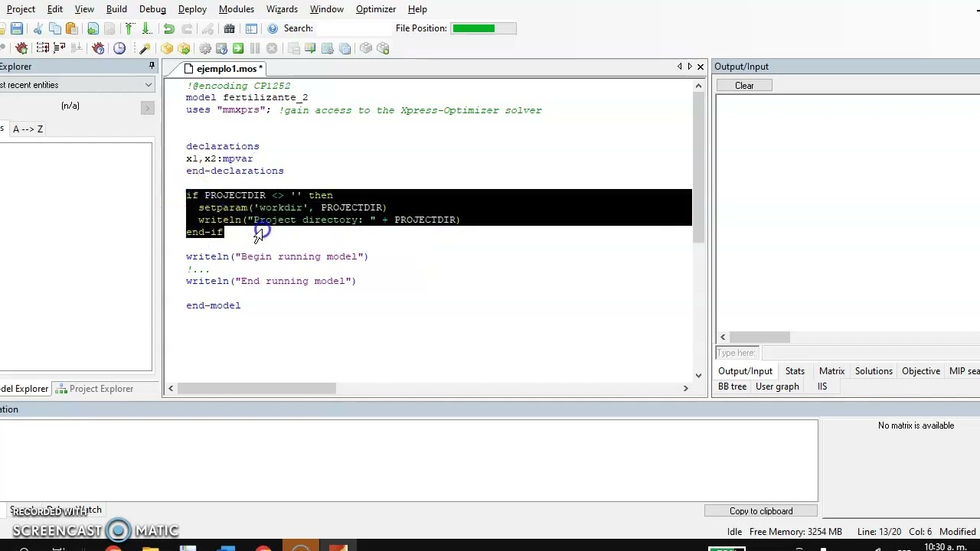980x551 pixels.
Task: Click the Redo arrow icon
Action: coord(186,28)
